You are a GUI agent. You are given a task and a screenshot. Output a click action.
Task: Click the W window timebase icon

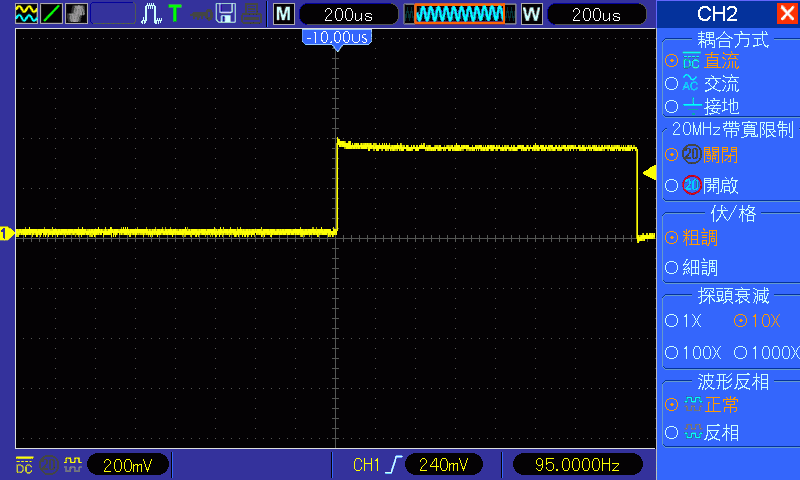pyautogui.click(x=532, y=14)
